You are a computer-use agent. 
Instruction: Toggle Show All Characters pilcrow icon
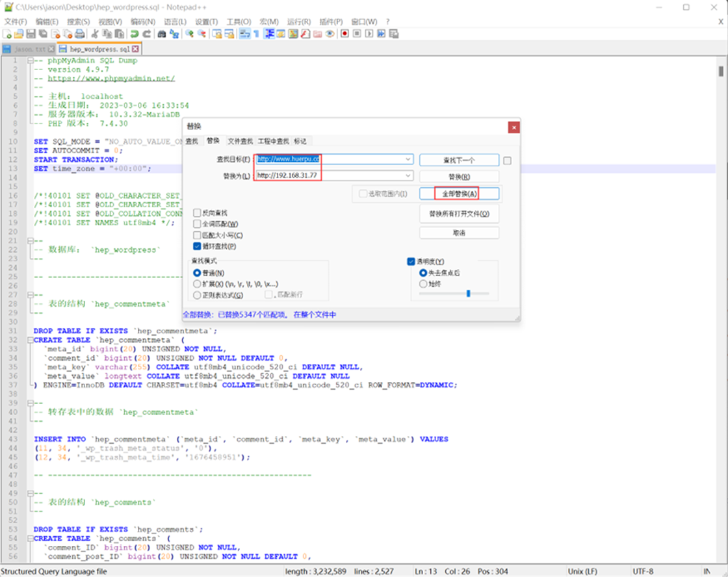tap(256, 34)
